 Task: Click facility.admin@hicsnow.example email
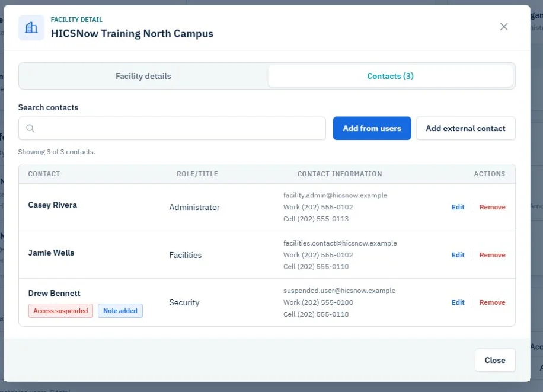(x=335, y=195)
